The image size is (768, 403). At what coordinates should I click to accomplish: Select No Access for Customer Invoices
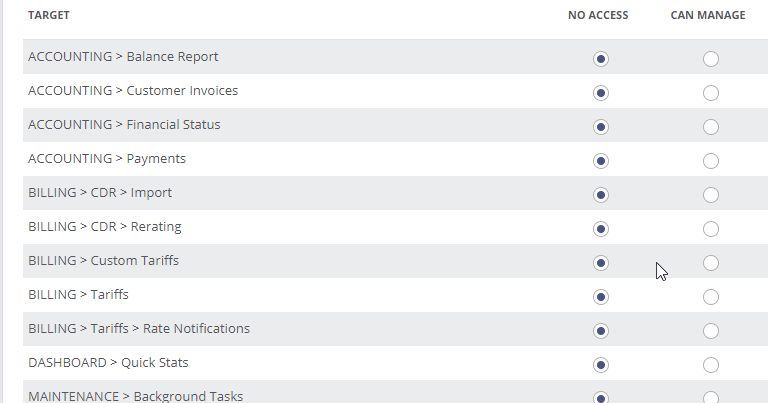tap(600, 93)
